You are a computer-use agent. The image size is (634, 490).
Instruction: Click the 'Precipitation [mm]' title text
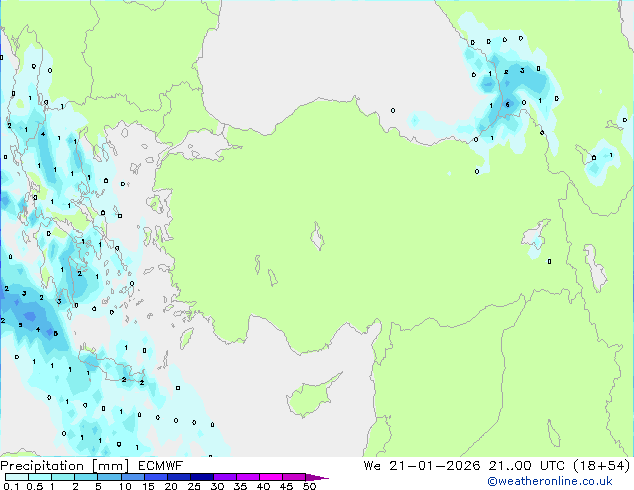coord(64,466)
